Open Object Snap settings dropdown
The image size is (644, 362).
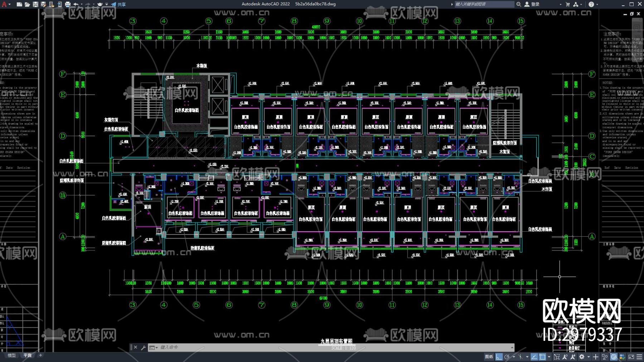point(549,357)
